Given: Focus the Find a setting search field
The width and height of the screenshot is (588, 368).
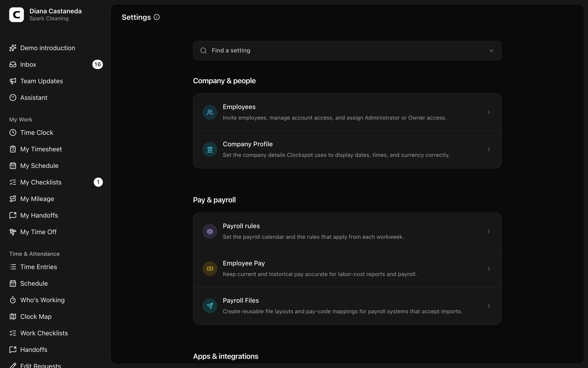Looking at the screenshot, I should coord(347,51).
